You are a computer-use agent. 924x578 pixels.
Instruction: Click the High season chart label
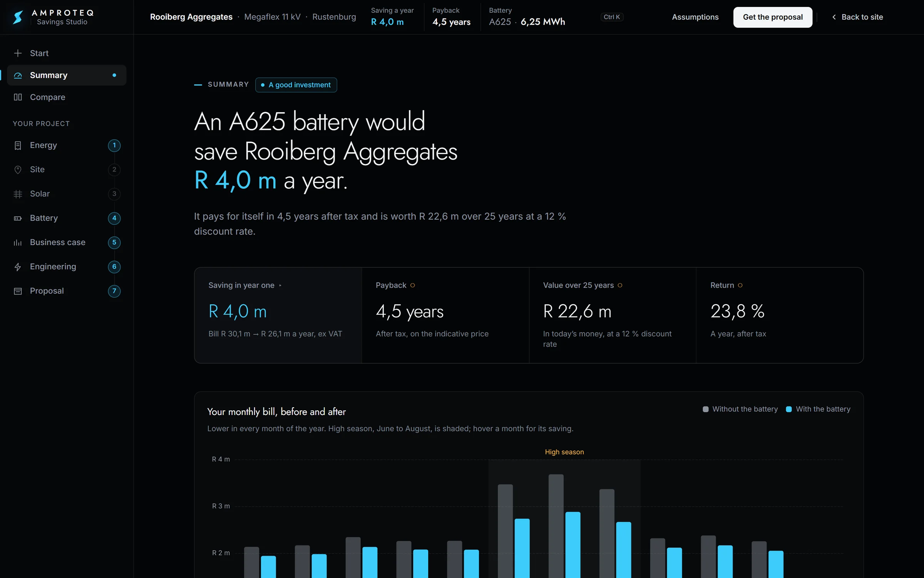click(564, 452)
